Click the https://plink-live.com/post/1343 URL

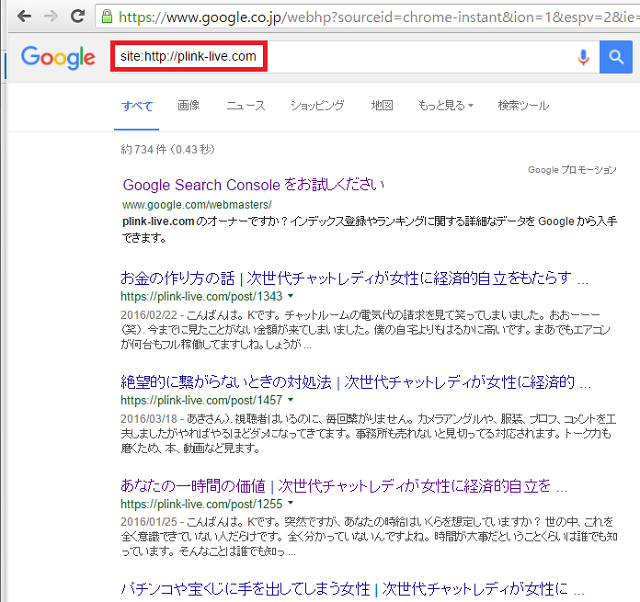[202, 296]
